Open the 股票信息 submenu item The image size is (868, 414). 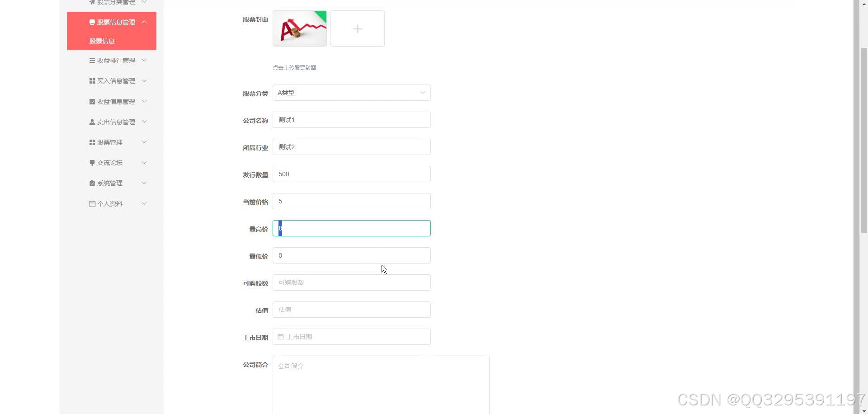(102, 41)
